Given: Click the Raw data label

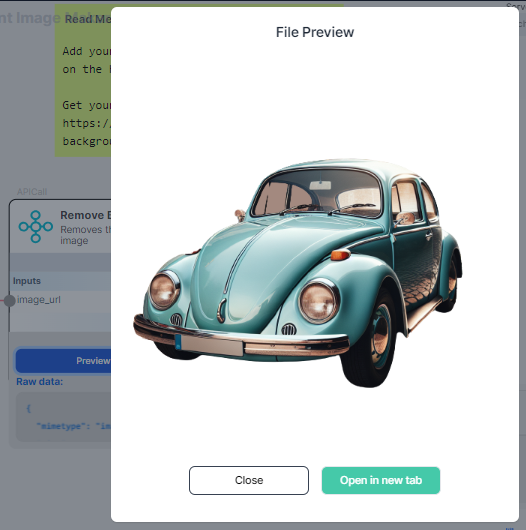Looking at the screenshot, I should (x=40, y=382).
